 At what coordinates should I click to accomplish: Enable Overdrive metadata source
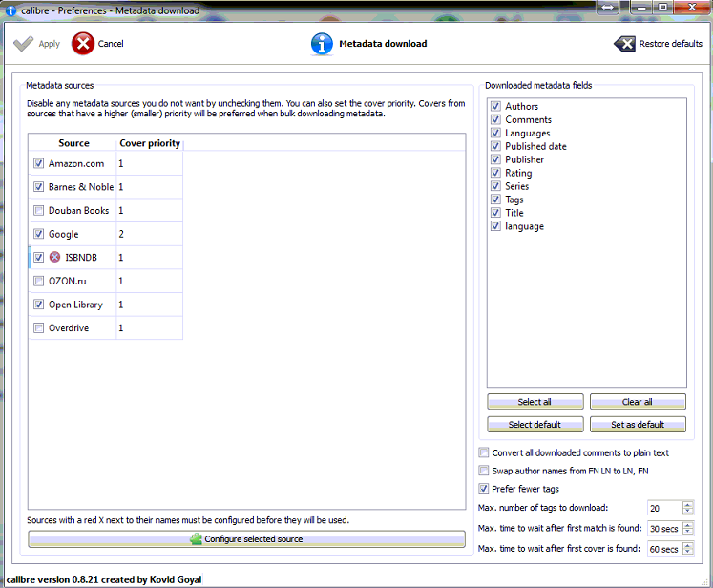point(38,327)
